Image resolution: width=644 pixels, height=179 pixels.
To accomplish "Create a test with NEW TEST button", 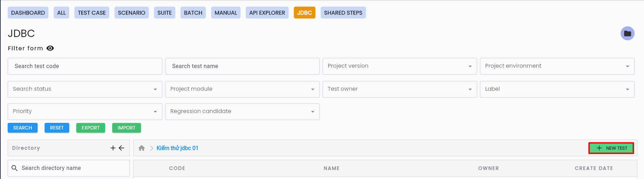I will [x=611, y=148].
